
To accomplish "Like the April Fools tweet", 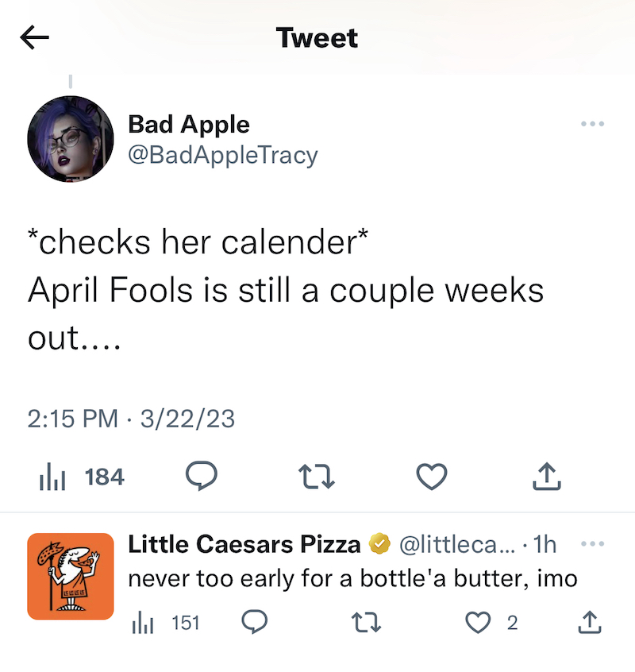I will pos(432,477).
